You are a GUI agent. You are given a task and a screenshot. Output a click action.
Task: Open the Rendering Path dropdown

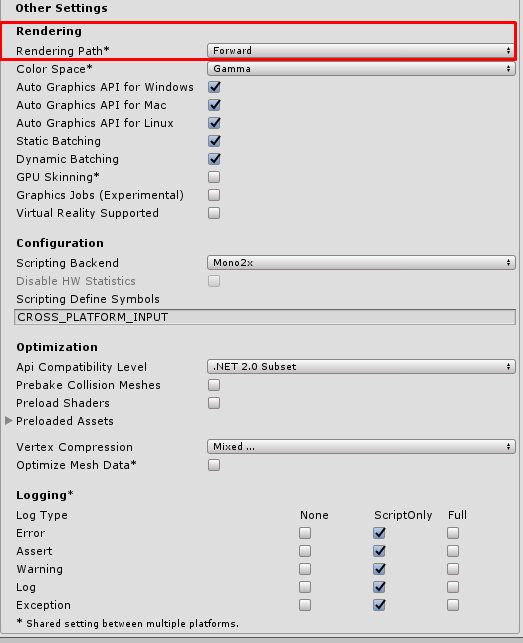point(361,50)
